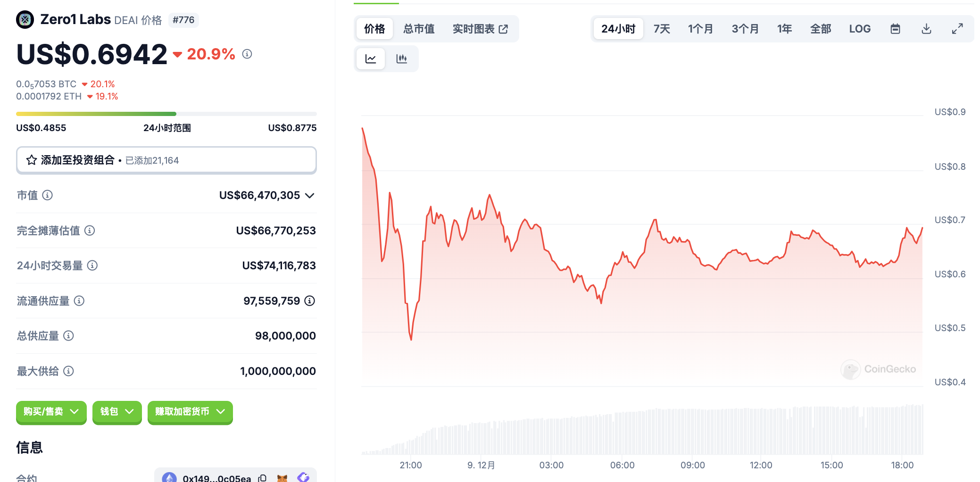The height and width of the screenshot is (482, 980).
Task: Click the 98,000,000 total supply value
Action: point(285,336)
